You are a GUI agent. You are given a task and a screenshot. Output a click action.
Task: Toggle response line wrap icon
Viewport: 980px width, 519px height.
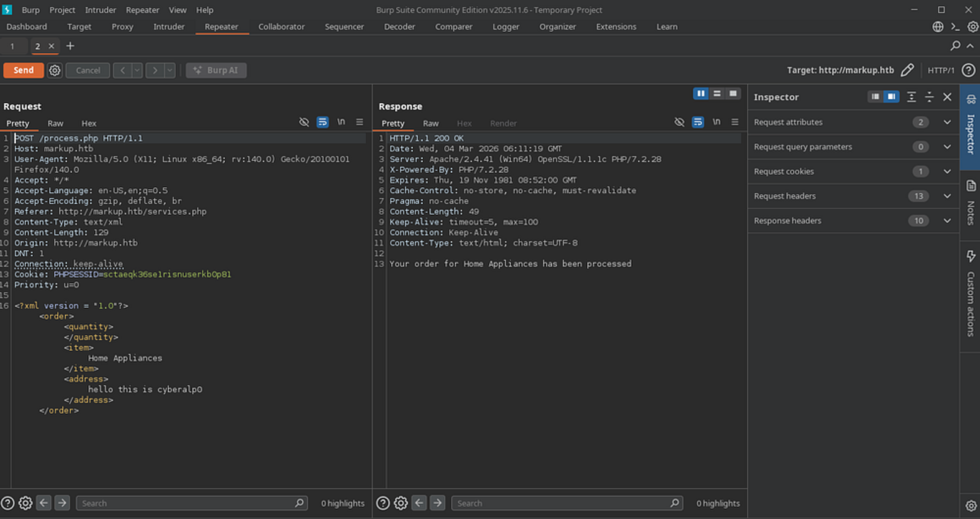tap(698, 122)
